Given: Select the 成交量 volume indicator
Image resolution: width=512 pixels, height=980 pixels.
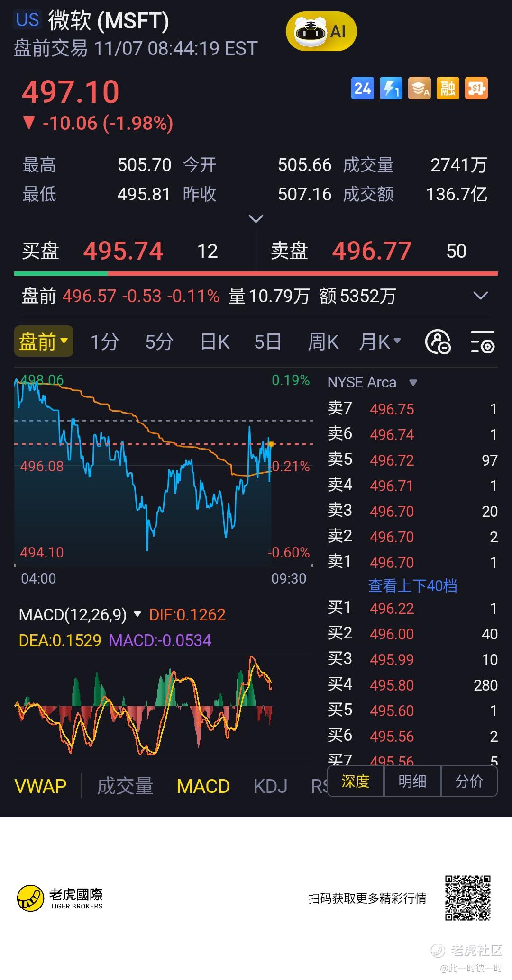Looking at the screenshot, I should pos(125,786).
